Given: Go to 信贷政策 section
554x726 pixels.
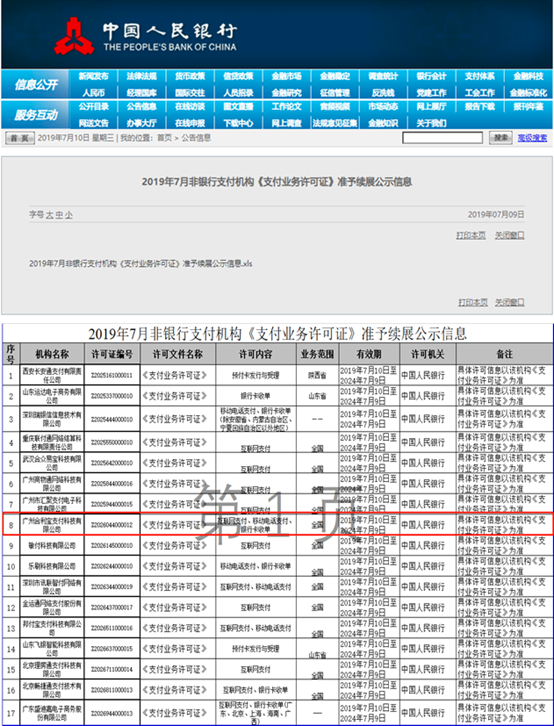Looking at the screenshot, I should (238, 76).
